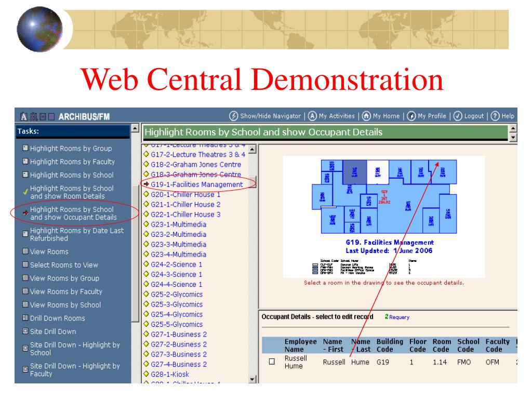Select G24-4-Science 1 floor
This screenshot has width=532, height=399.
(x=177, y=284)
